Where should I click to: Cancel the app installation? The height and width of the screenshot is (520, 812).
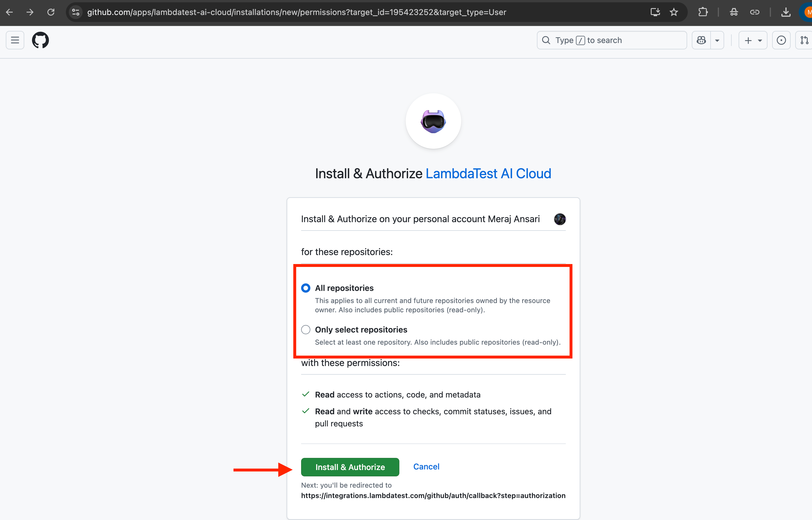(x=426, y=467)
